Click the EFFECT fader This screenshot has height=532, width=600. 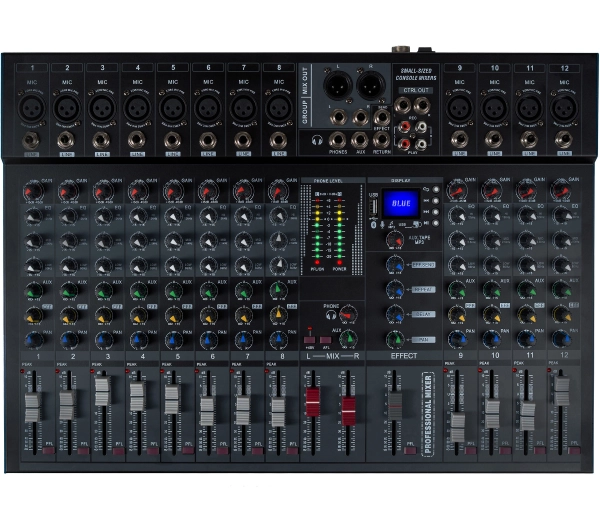pyautogui.click(x=395, y=405)
